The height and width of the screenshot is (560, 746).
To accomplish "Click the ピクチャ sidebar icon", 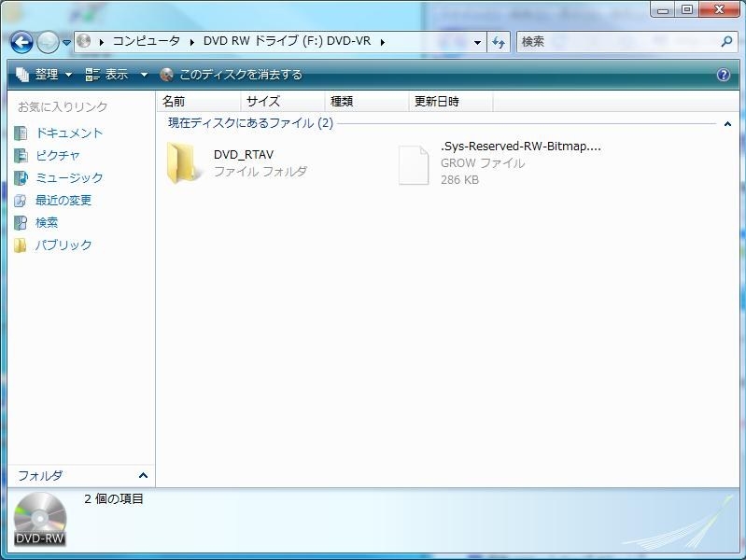I will click(x=21, y=156).
